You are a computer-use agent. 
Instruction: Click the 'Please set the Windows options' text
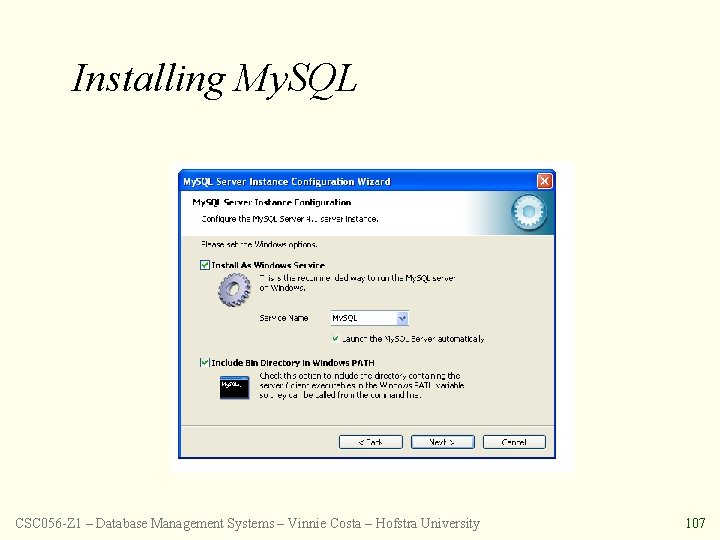[x=259, y=244]
